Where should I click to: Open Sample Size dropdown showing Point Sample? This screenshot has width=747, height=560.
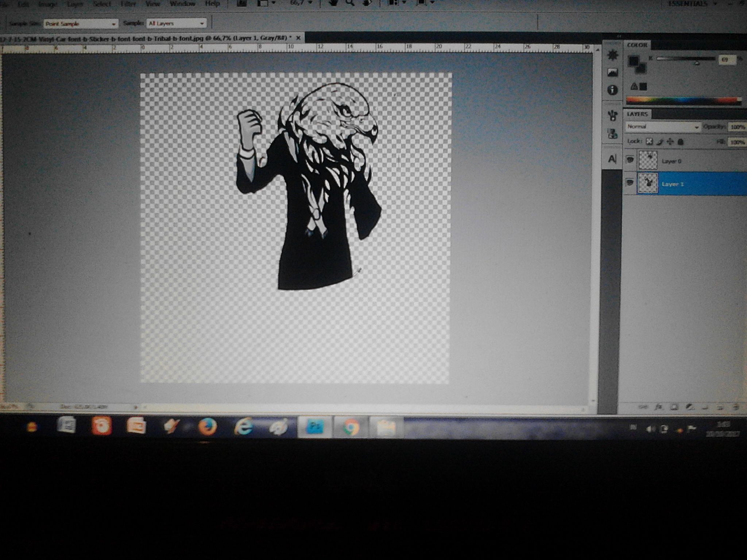click(x=81, y=24)
